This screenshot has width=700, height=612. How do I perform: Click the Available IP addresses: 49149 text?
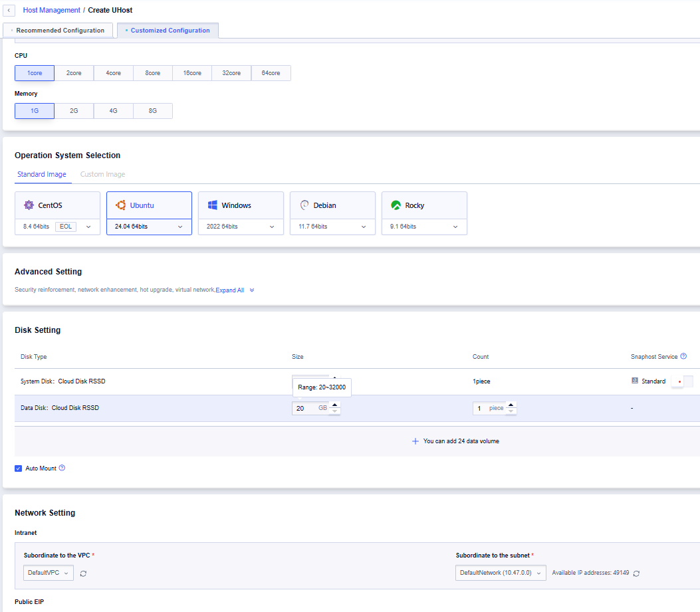click(x=590, y=573)
